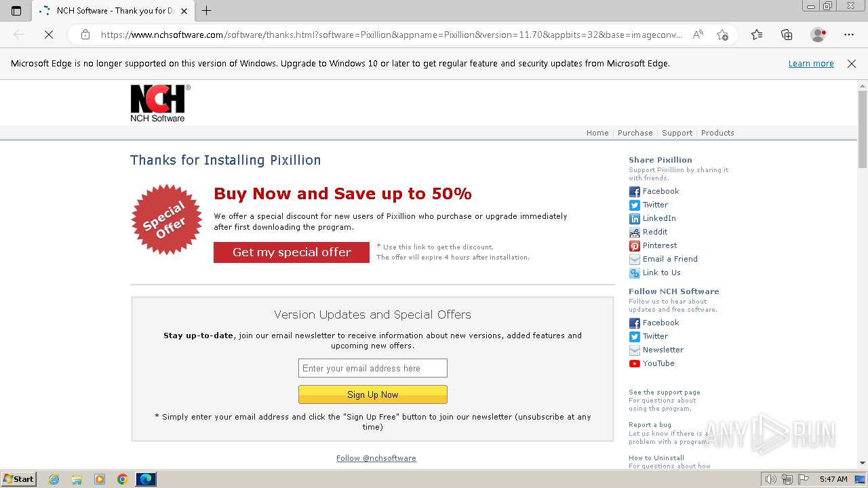Open the Favorites list in Edge
The height and width of the screenshot is (488, 868).
coord(757,35)
